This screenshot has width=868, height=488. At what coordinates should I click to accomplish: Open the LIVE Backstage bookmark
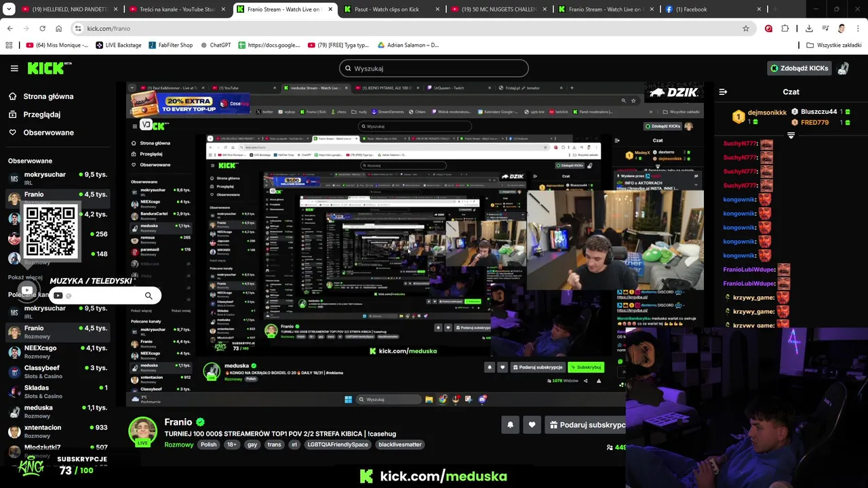(119, 45)
